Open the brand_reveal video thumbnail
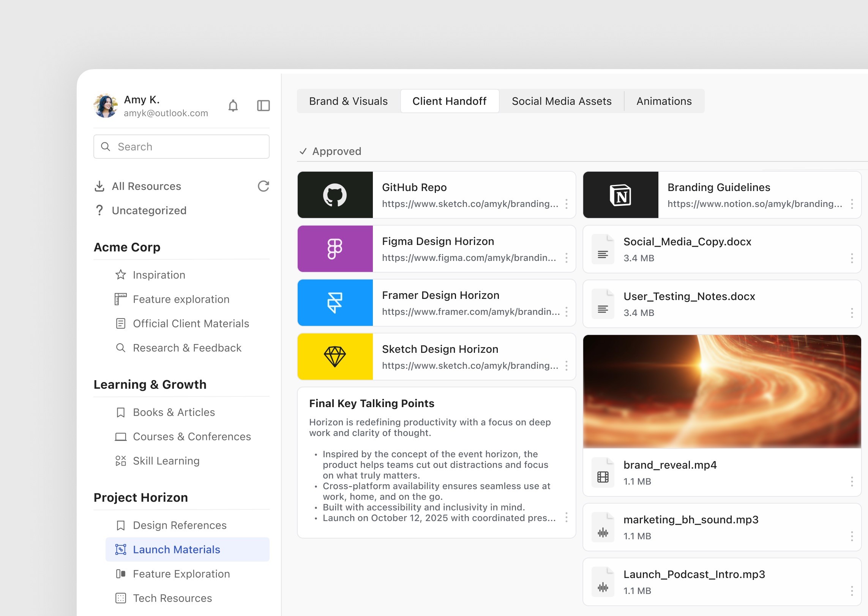Image resolution: width=868 pixels, height=616 pixels. point(721,391)
